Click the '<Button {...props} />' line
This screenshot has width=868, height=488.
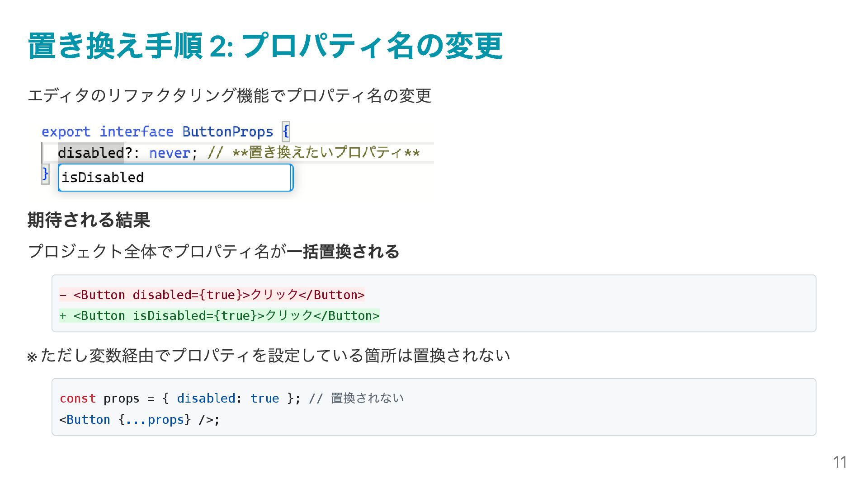(139, 419)
